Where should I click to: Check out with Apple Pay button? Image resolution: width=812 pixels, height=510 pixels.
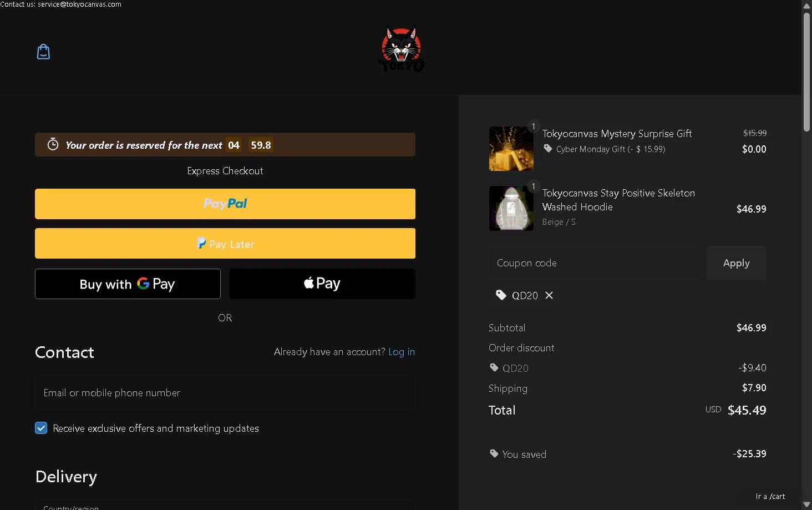(x=322, y=284)
